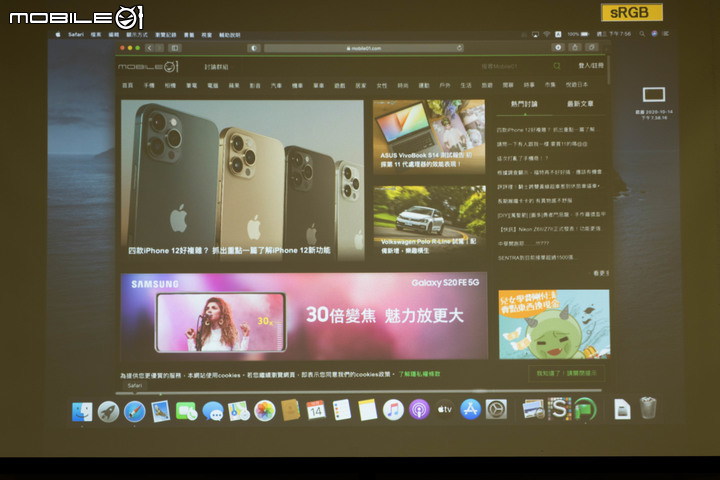Open the 瀏覽記錄 menu
This screenshot has width=720, height=480.
(x=165, y=34)
